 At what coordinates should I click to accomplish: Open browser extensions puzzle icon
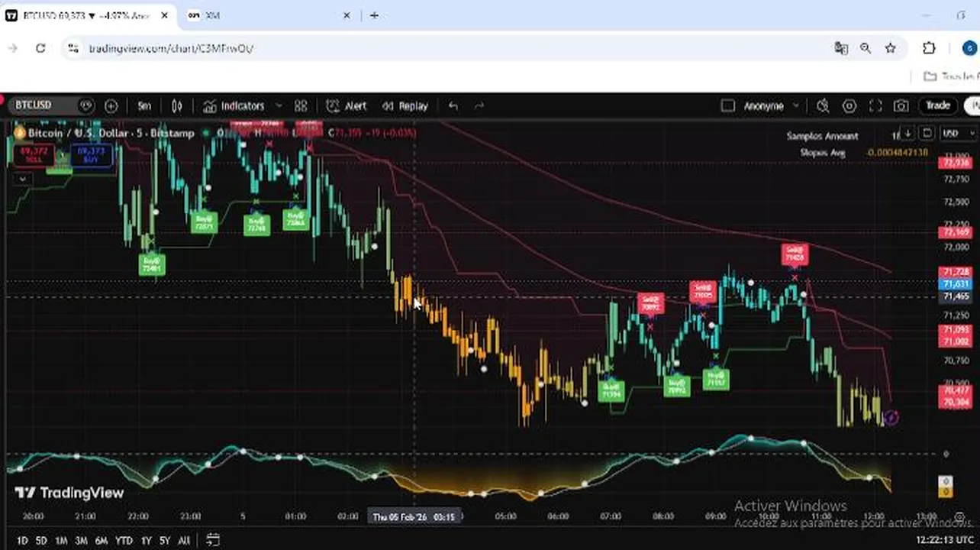pyautogui.click(x=929, y=48)
